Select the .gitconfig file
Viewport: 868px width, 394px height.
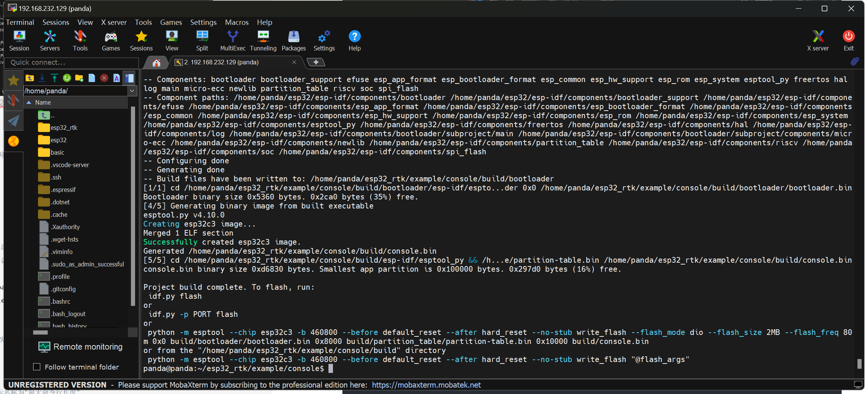click(x=57, y=289)
